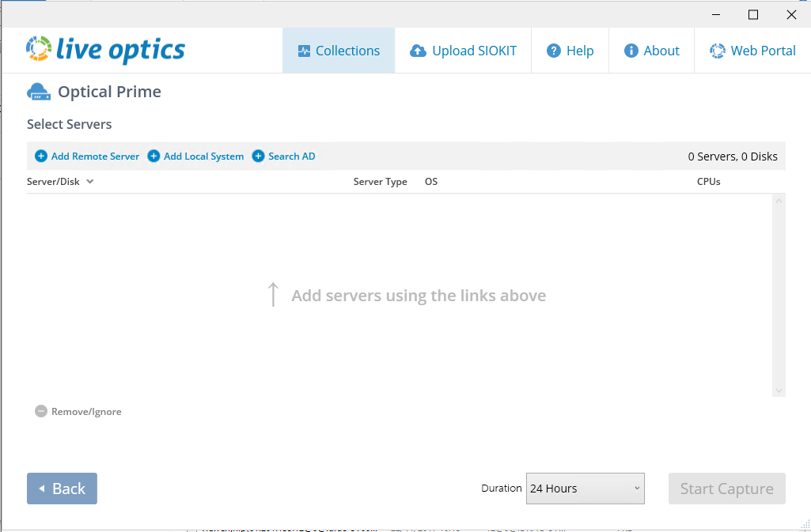Screen dimensions: 811x532
Task: Close the Live Optics window
Action: click(x=791, y=15)
